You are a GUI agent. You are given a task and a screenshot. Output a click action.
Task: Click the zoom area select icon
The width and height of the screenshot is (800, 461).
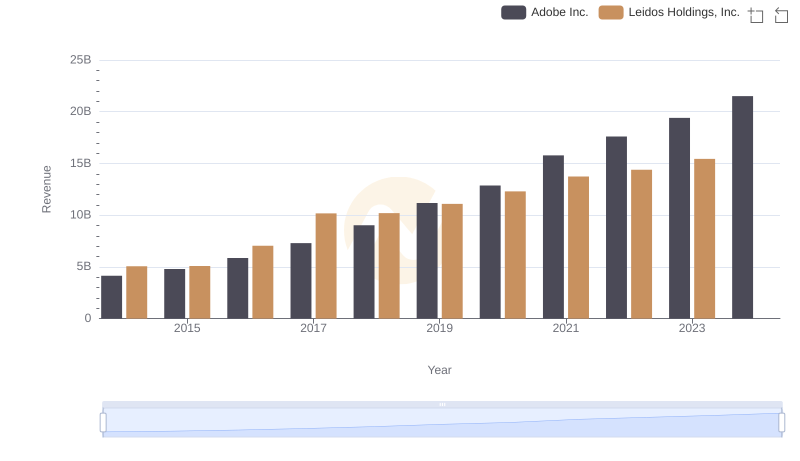[756, 15]
